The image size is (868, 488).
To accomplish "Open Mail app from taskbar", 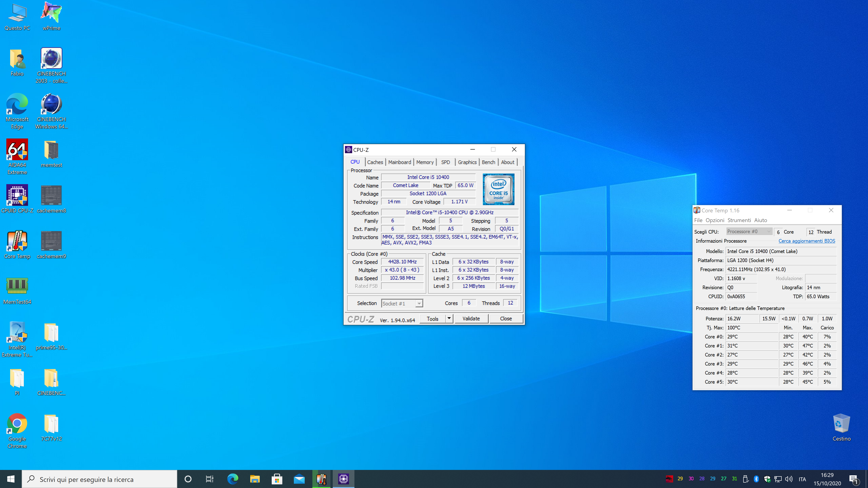I will [x=299, y=479].
